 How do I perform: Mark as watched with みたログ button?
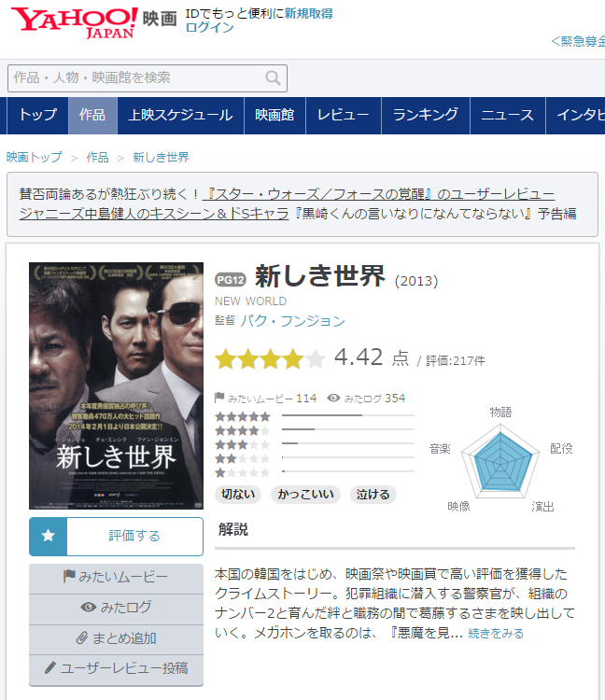click(116, 609)
